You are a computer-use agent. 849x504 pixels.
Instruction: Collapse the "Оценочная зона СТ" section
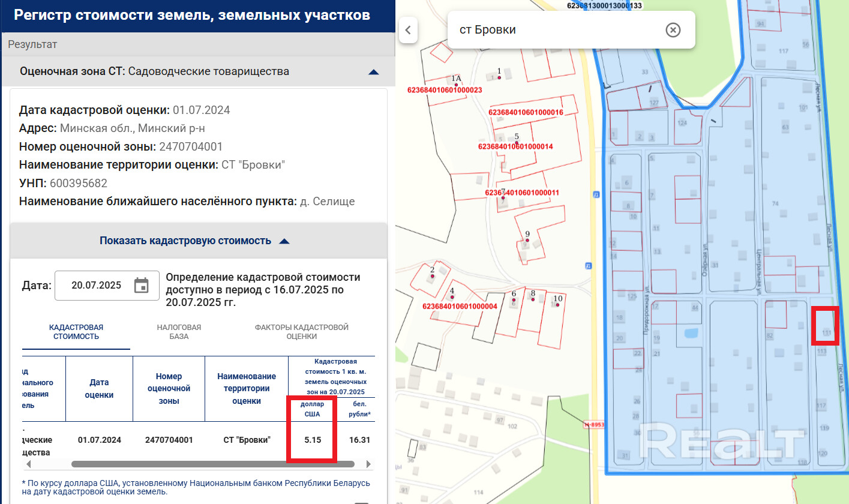[x=373, y=72]
